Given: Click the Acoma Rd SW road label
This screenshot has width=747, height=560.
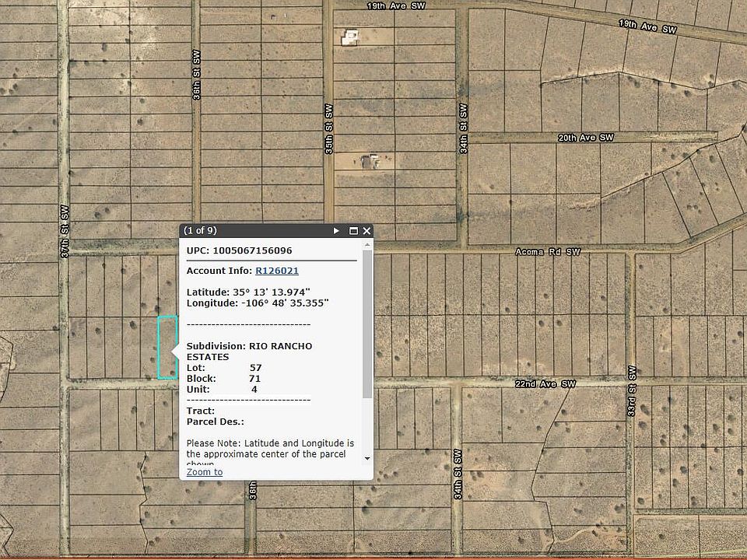Looking at the screenshot, I should 548,252.
